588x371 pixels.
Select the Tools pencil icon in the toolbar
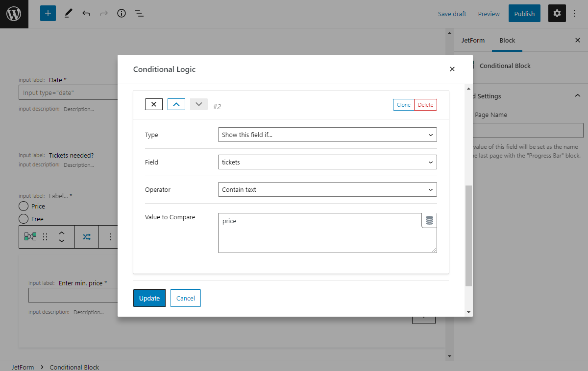pyautogui.click(x=68, y=13)
